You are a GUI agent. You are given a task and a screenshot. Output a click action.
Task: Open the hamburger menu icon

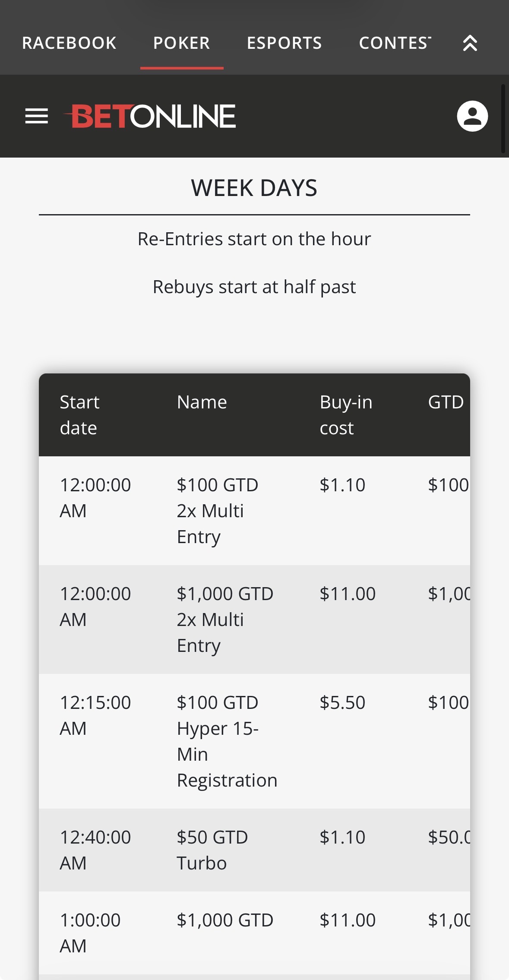[37, 116]
